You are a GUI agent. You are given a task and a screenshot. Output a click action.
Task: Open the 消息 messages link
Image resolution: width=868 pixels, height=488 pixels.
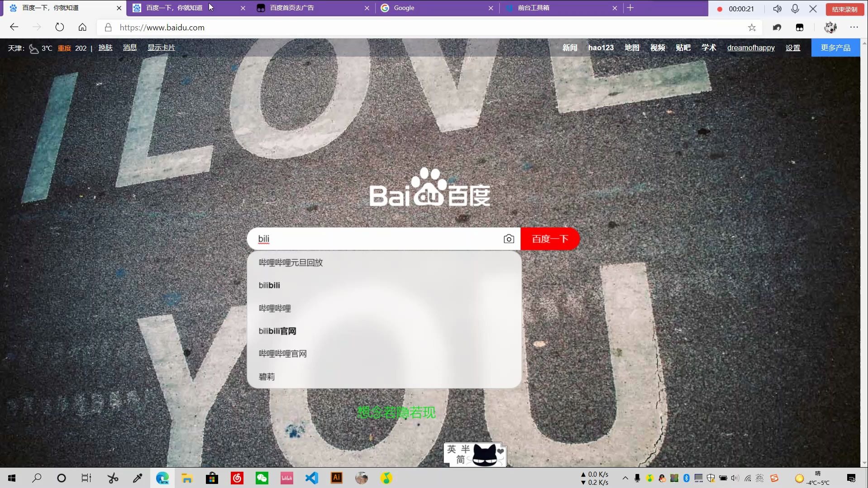tap(130, 48)
